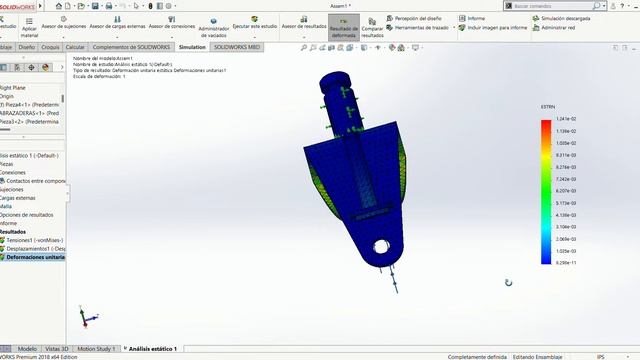Expand SOLIDWORKS menu flyout arrow
This screenshot has height=360, width=640.
point(40,6)
